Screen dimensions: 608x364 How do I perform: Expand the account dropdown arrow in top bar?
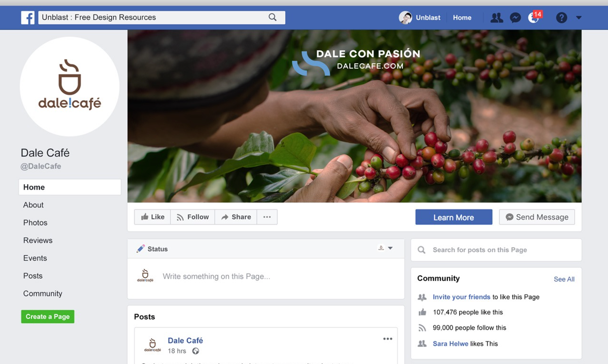tap(579, 18)
